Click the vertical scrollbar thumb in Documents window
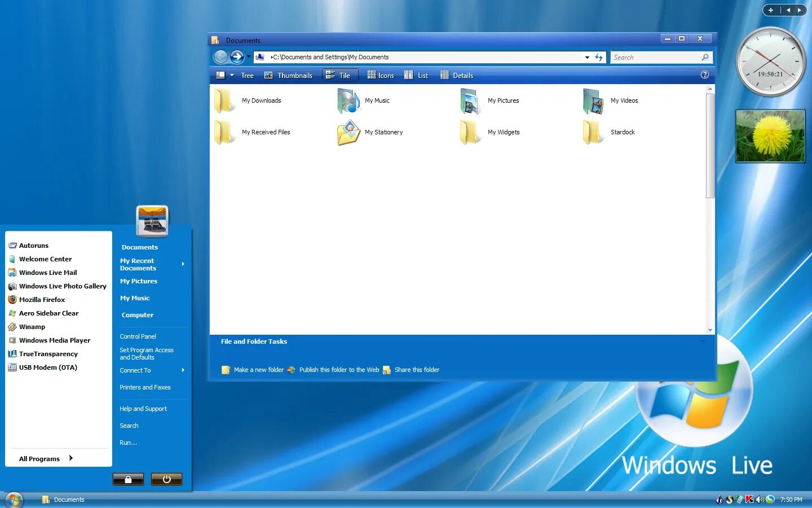Viewport: 812px width, 508px height. click(x=710, y=146)
